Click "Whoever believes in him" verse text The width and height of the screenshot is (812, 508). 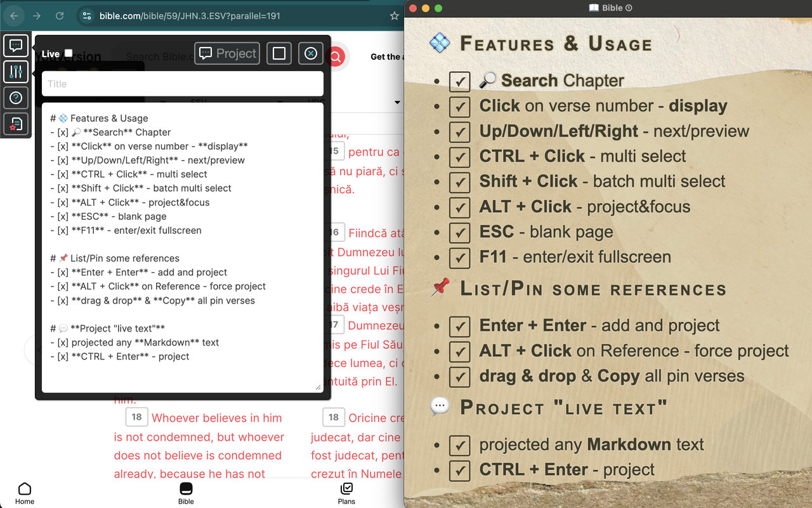pyautogui.click(x=216, y=418)
